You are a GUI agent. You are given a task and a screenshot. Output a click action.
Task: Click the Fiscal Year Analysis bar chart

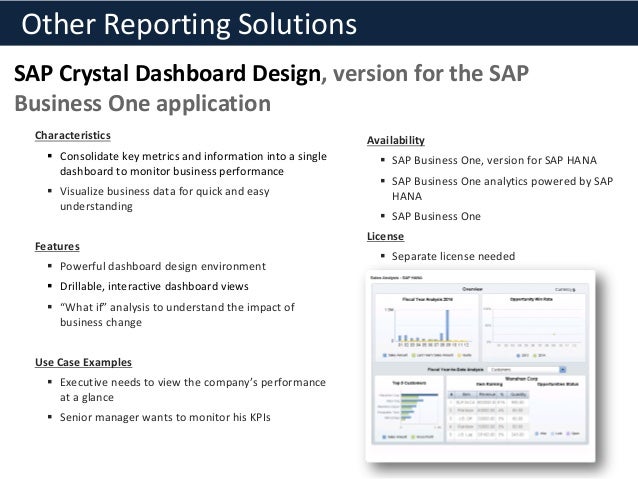tap(427, 328)
